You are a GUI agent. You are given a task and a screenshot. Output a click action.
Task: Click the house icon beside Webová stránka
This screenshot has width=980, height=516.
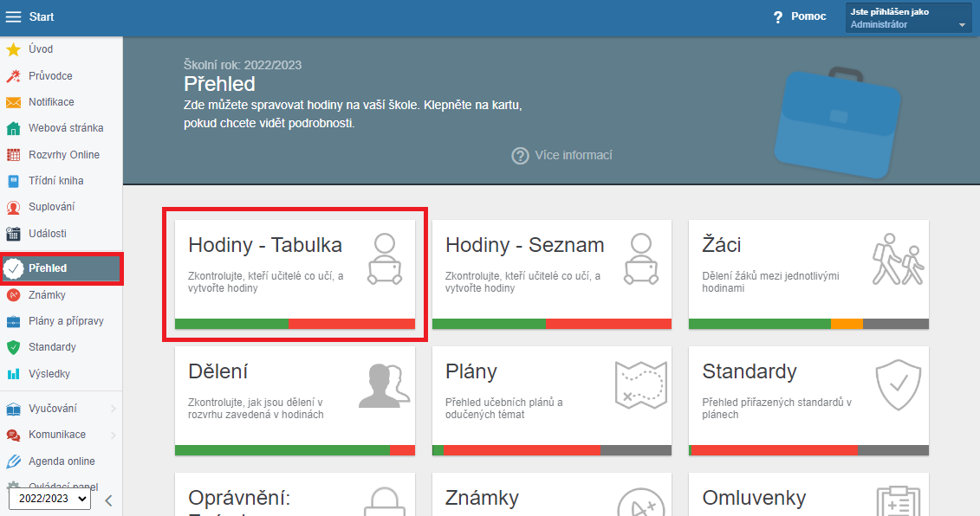[x=13, y=129]
